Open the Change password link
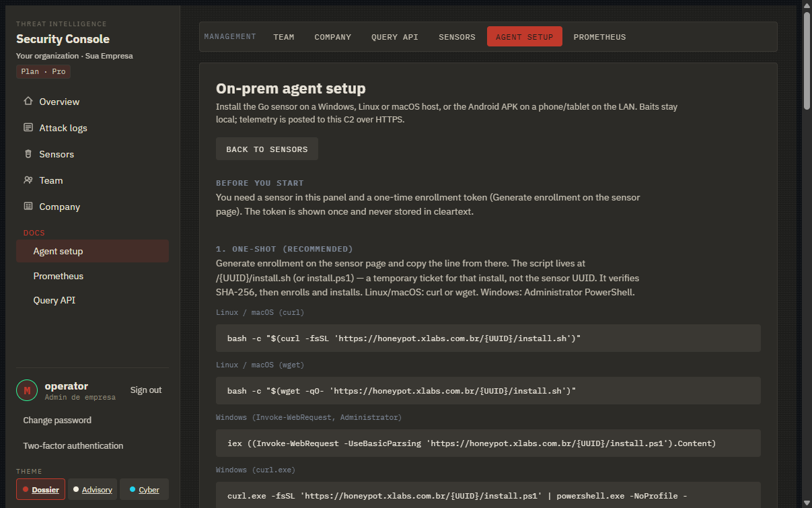The height and width of the screenshot is (508, 812). click(x=57, y=420)
